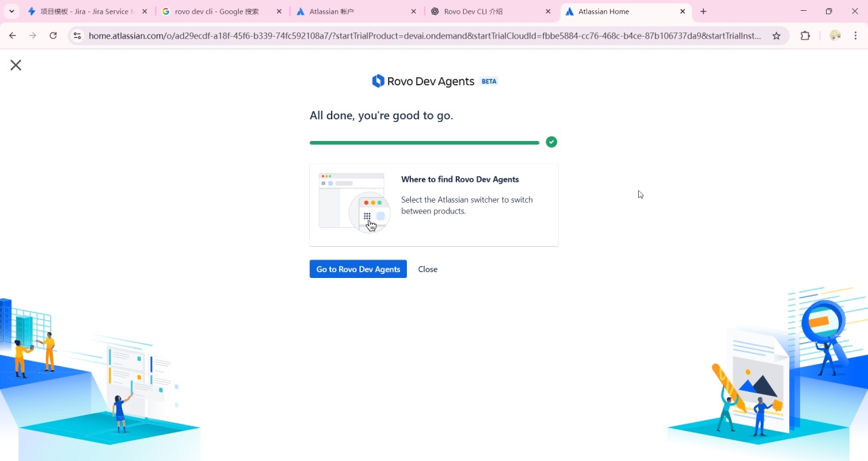Screen dimensions: 868x461
Task: Switch to the rovo dev cli Google tab
Action: (221, 12)
